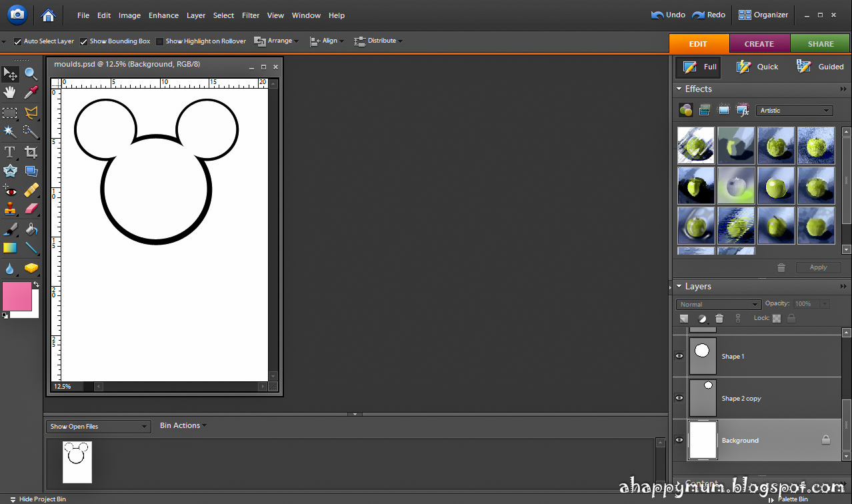Open the Distribute dropdown
The width and height of the screenshot is (852, 504).
378,41
